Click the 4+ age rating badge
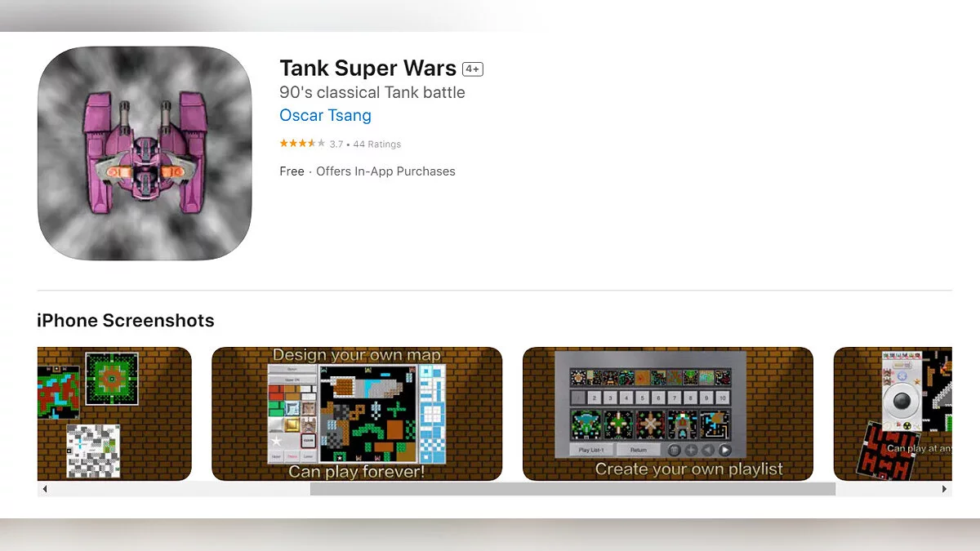Image resolution: width=980 pixels, height=551 pixels. (x=472, y=69)
